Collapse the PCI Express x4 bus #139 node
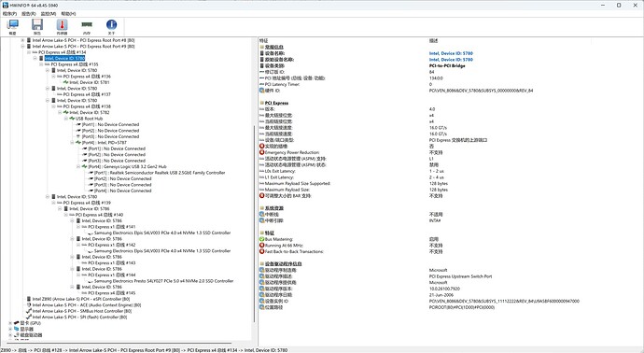 [53, 203]
